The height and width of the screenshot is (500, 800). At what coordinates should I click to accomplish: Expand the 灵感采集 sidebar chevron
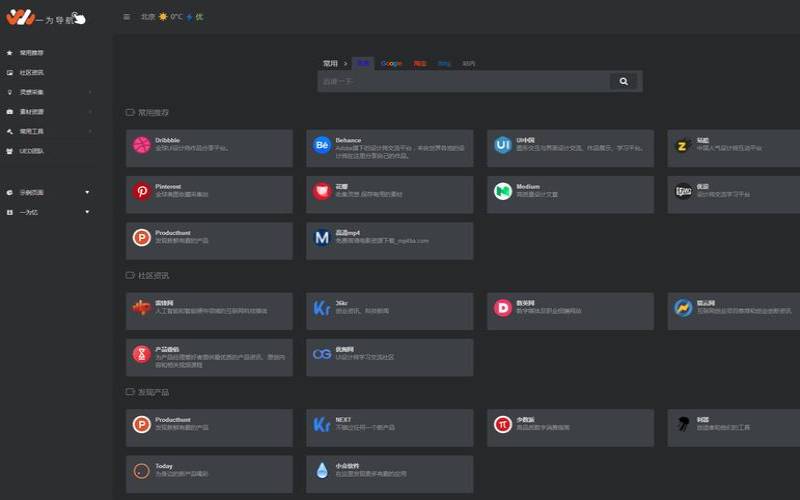[90, 92]
